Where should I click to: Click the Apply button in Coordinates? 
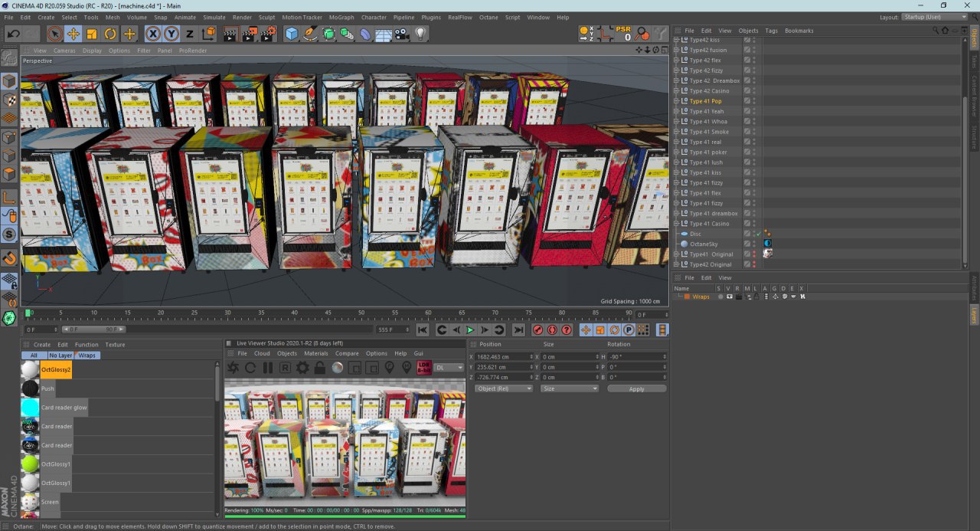click(636, 388)
